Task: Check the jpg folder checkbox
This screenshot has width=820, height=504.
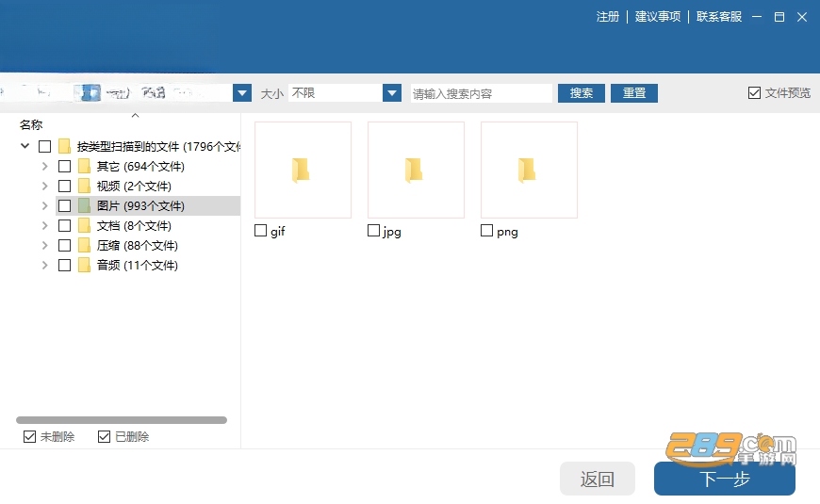Action: pos(373,231)
